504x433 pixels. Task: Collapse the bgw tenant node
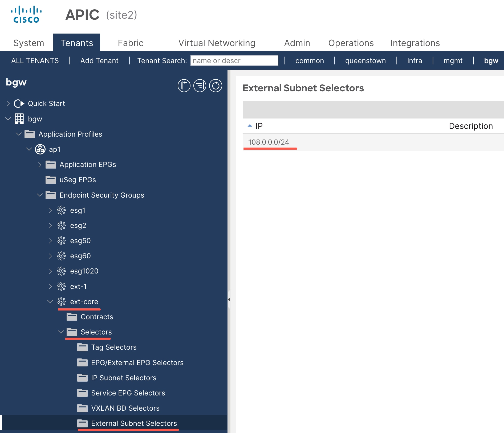pyautogui.click(x=8, y=119)
